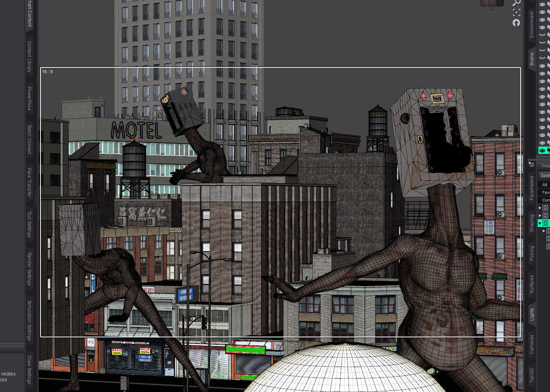Select the Lights tab
The height and width of the screenshot is (392, 550).
click(532, 314)
